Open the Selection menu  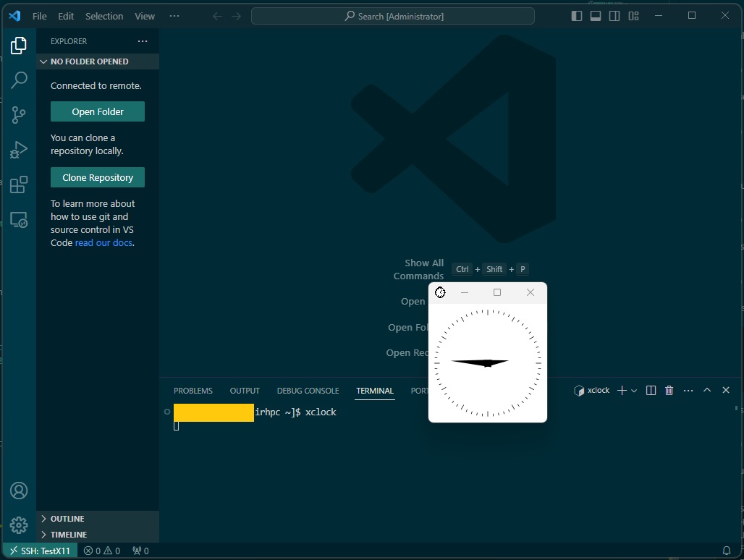click(x=104, y=16)
